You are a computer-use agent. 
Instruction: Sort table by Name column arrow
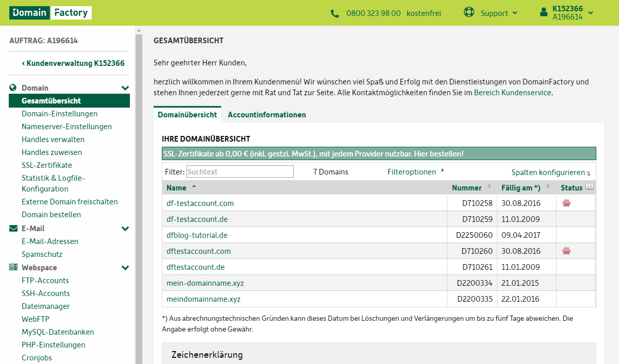coord(194,186)
